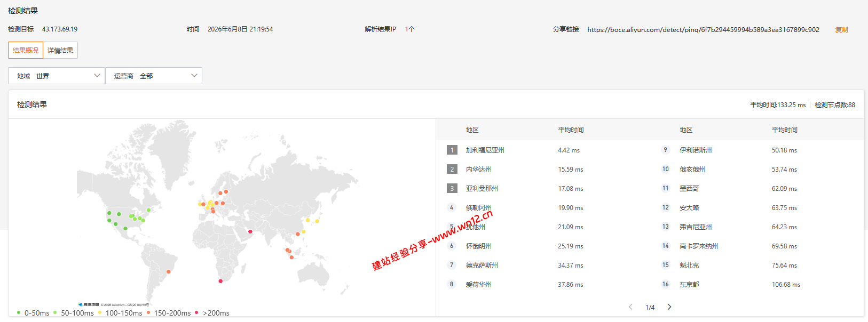Select the 德克萨斯州 region
868x322 pixels.
(x=482, y=265)
